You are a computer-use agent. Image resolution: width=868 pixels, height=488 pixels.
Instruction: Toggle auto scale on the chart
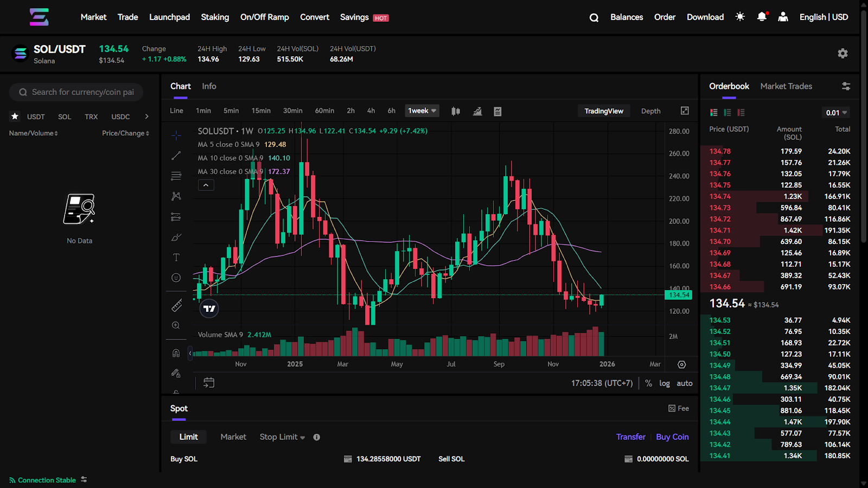(684, 383)
